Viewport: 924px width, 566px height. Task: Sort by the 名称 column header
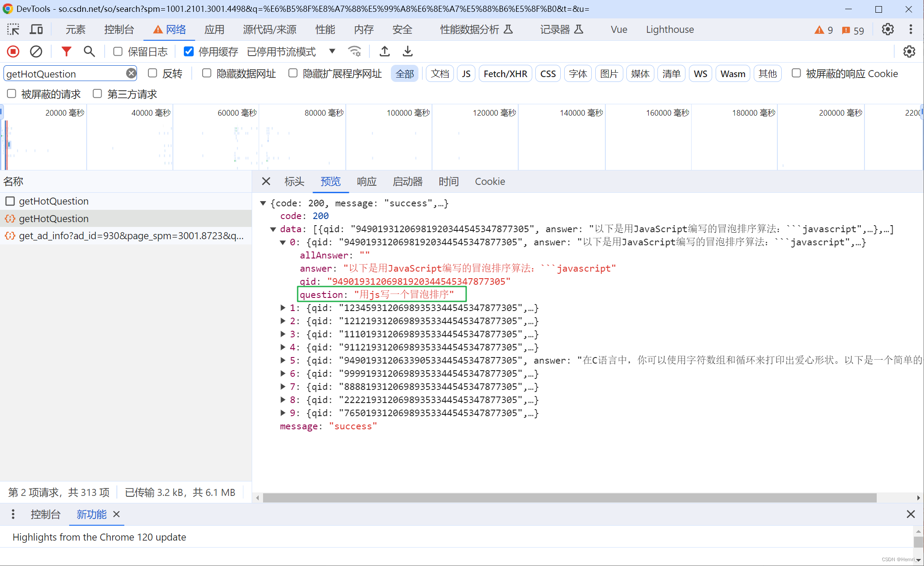pyautogui.click(x=126, y=181)
